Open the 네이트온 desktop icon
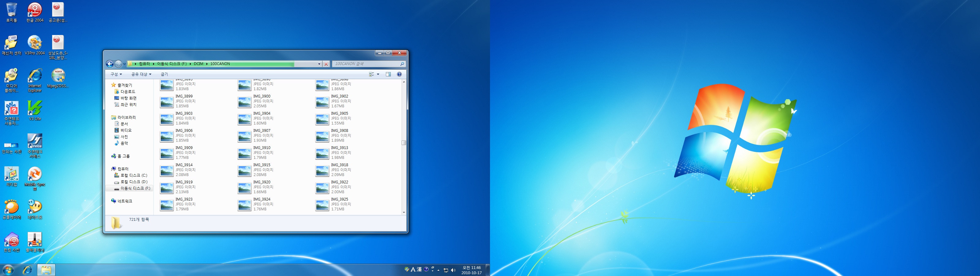Viewport: 980px width, 276px height. [x=35, y=209]
